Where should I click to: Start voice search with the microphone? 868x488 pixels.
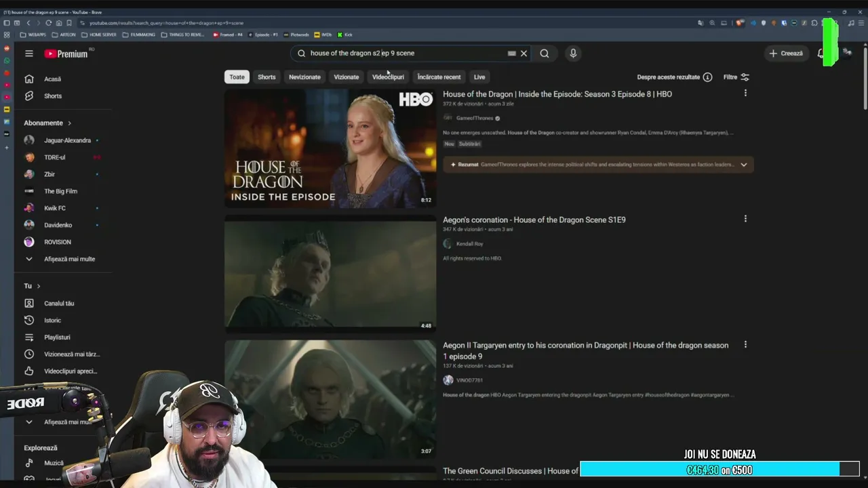pos(573,54)
